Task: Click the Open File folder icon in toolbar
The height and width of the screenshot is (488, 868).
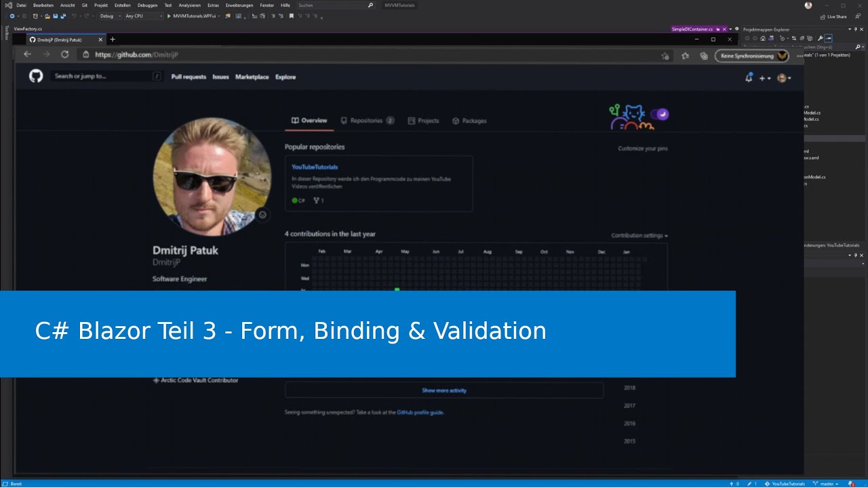Action: tap(47, 16)
